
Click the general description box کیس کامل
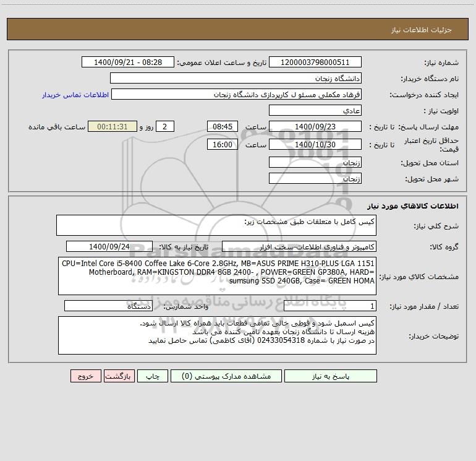tap(216, 225)
